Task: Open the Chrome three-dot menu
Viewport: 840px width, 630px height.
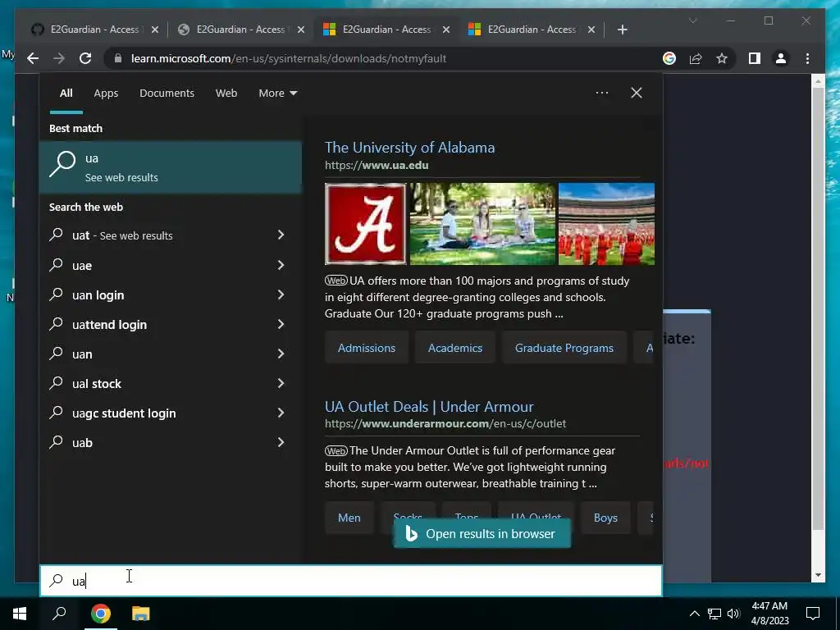Action: coord(807,58)
